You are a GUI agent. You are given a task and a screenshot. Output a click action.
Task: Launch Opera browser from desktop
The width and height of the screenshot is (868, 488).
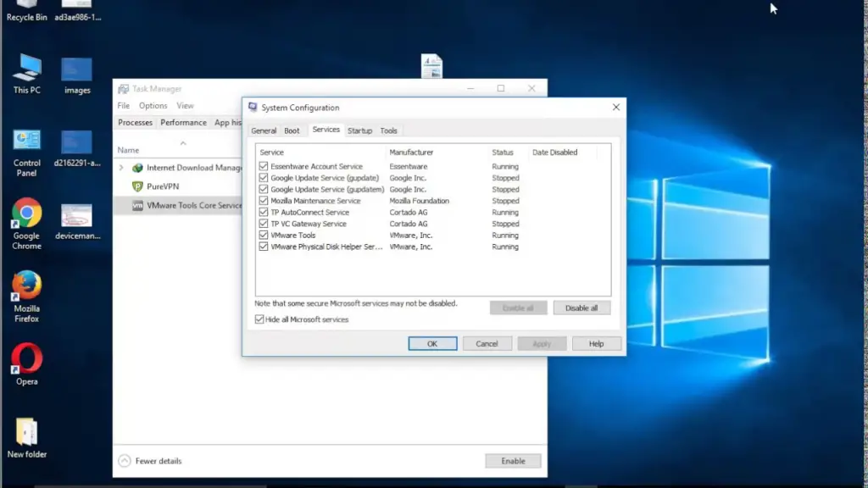pyautogui.click(x=26, y=364)
